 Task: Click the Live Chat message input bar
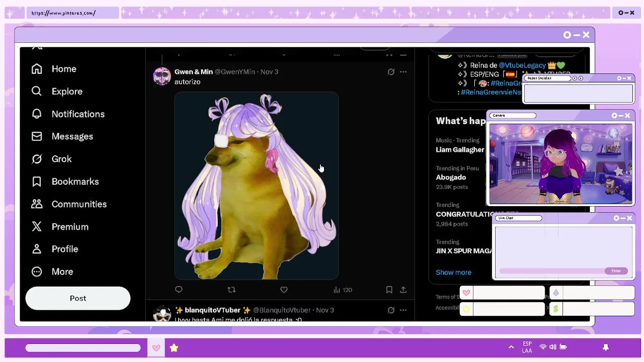(x=552, y=271)
